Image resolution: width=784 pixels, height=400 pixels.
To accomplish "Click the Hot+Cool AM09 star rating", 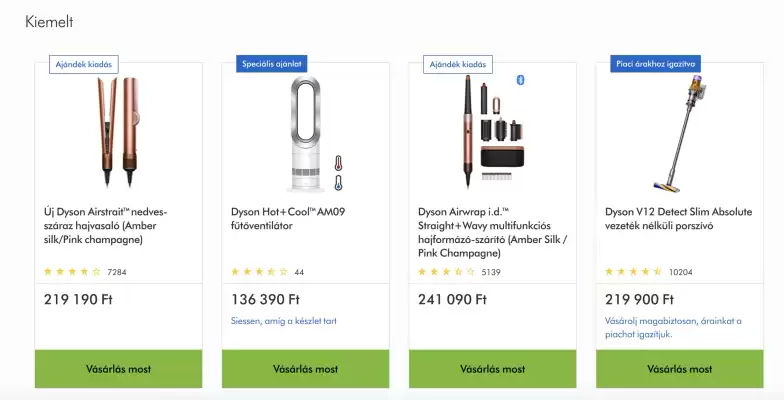I will coord(259,271).
